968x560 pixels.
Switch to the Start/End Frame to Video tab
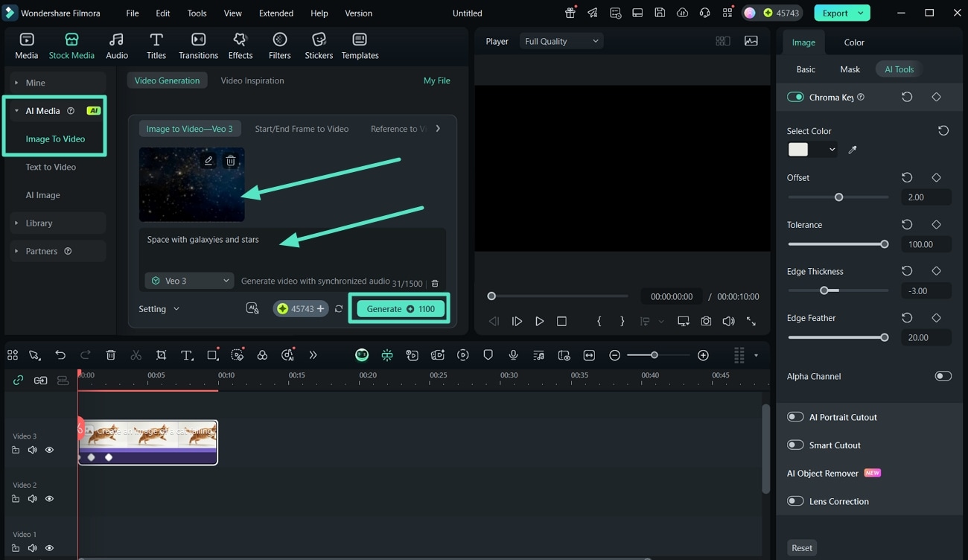(302, 128)
